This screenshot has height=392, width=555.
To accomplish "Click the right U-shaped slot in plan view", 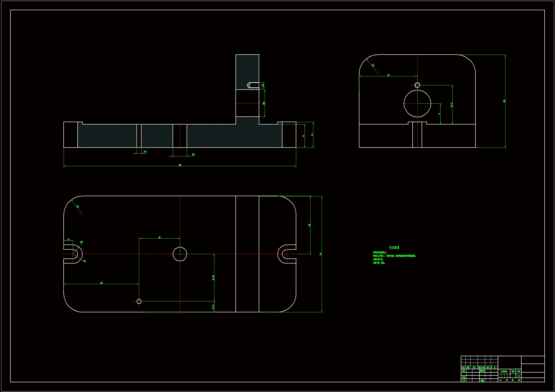I will 287,254.
